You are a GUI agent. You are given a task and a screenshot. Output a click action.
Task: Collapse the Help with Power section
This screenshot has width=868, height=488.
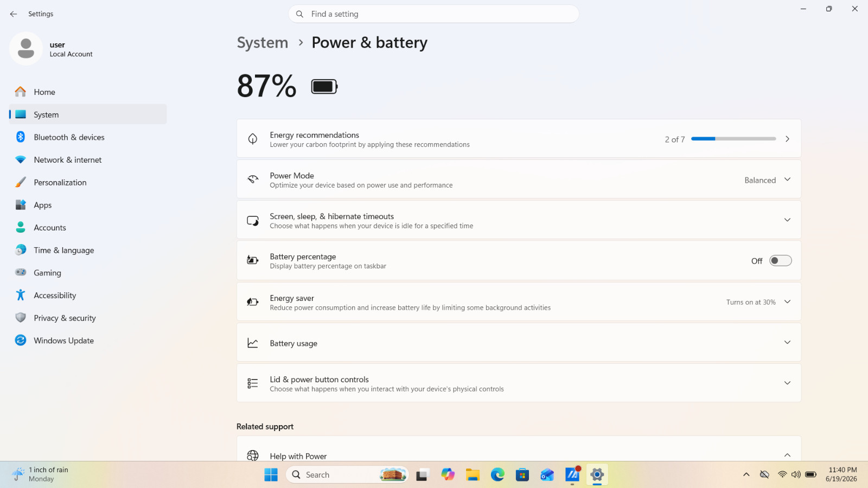click(x=787, y=455)
